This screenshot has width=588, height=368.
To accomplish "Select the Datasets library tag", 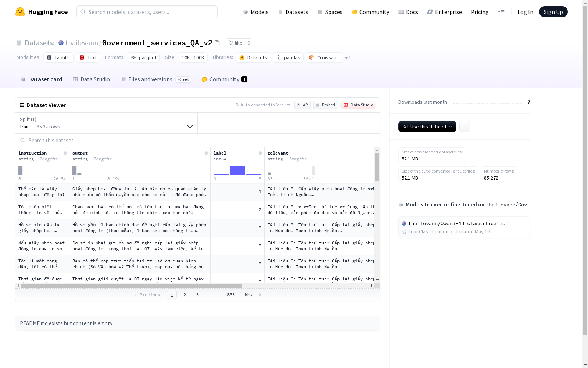I will pos(253,57).
